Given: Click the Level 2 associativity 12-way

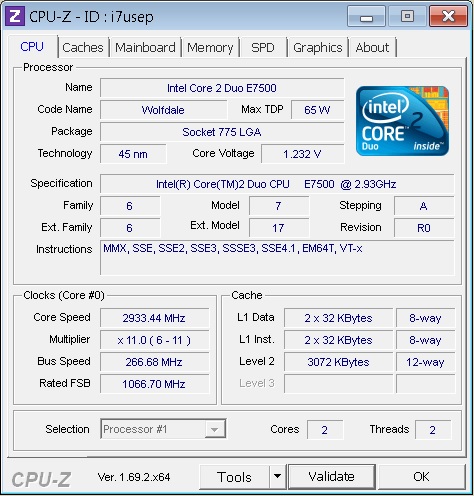Looking at the screenshot, I should pos(425,362).
